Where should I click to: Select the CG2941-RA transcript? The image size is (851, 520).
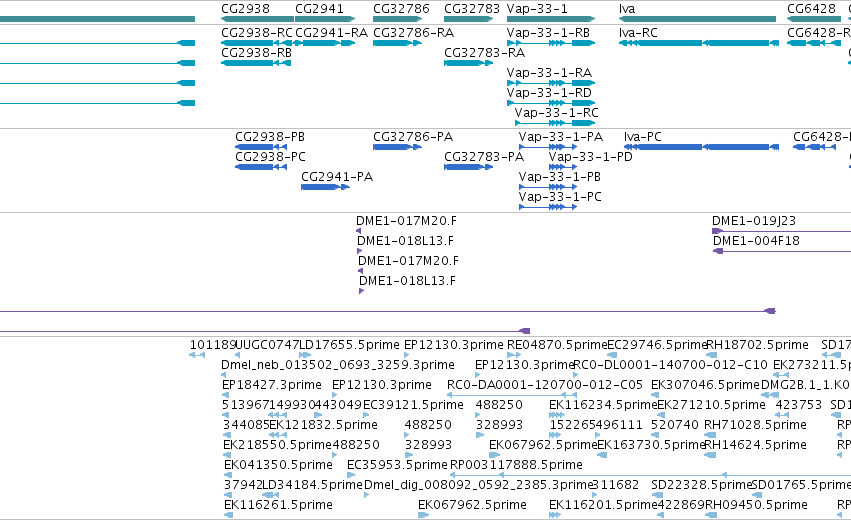323,43
